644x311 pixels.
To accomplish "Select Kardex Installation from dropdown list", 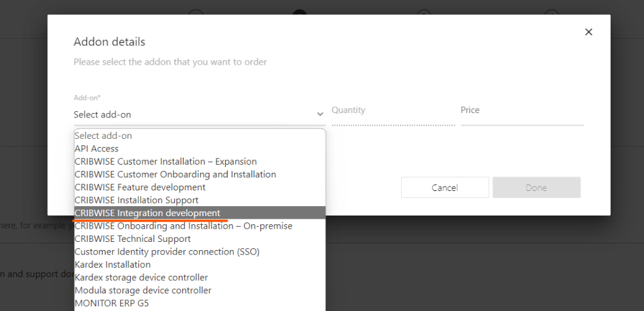I will point(113,265).
